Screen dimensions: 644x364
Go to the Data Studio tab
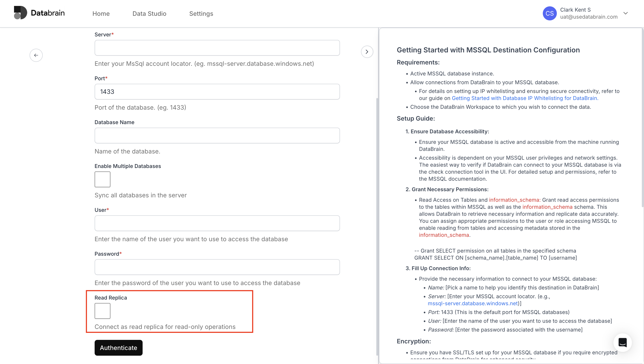(x=149, y=14)
